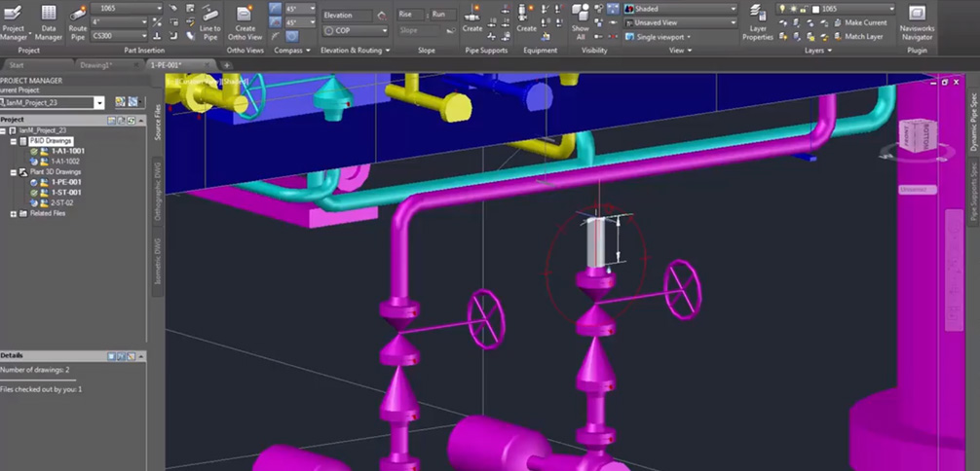Click the Line to Pipe tool
The image size is (980, 471).
click(x=210, y=21)
